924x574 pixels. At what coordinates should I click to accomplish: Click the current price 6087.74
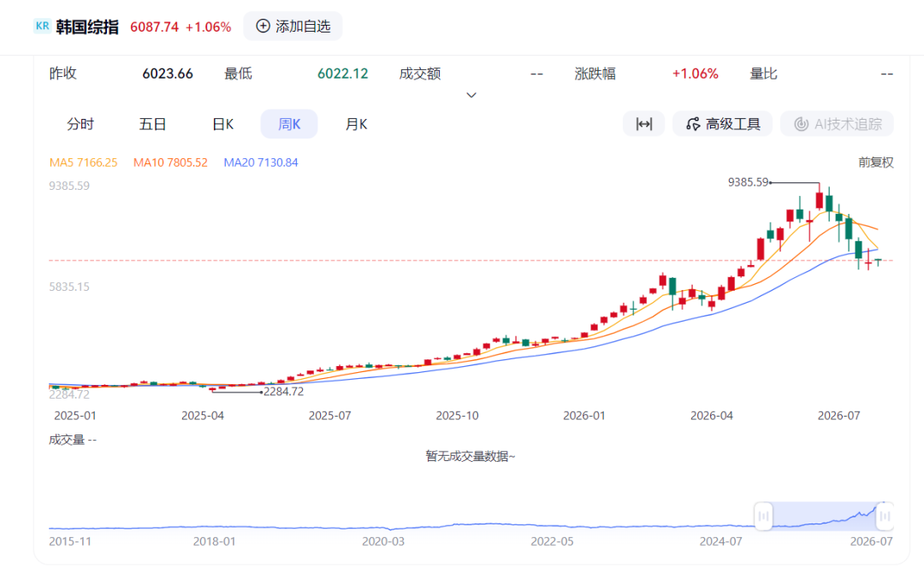(x=154, y=27)
